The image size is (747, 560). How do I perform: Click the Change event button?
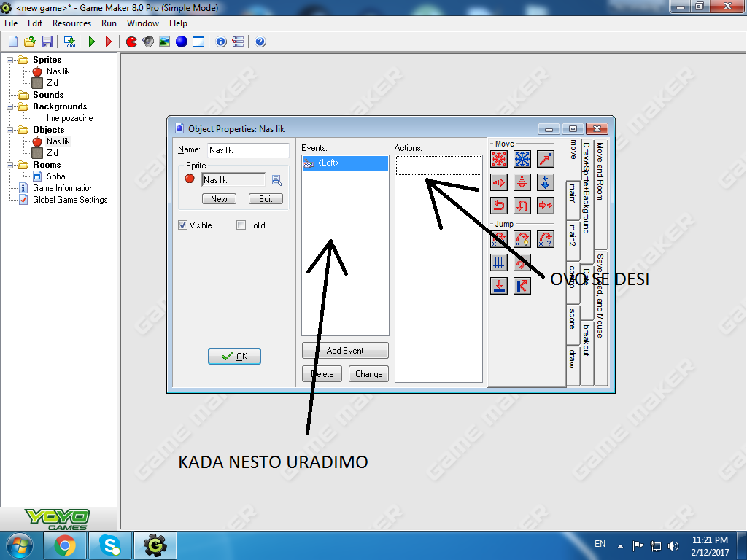368,374
